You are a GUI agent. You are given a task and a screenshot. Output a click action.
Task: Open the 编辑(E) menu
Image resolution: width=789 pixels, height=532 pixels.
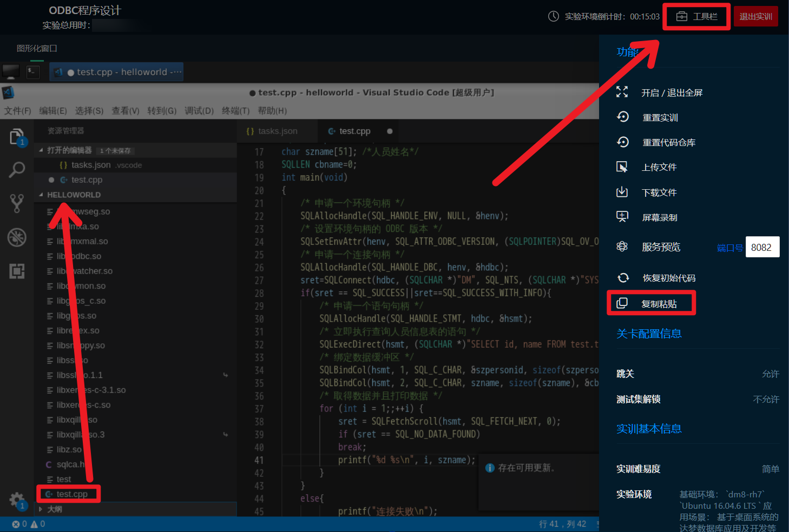(53, 111)
